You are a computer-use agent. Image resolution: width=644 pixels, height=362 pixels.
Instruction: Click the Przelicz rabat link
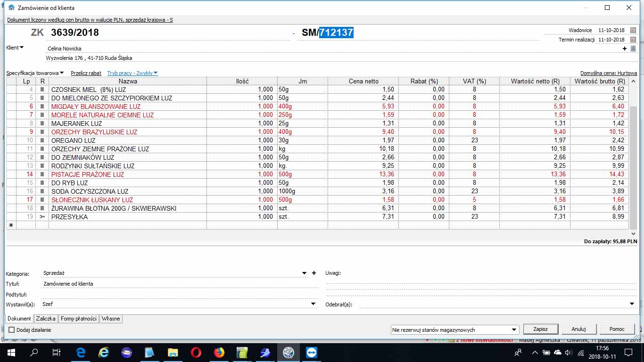point(86,73)
